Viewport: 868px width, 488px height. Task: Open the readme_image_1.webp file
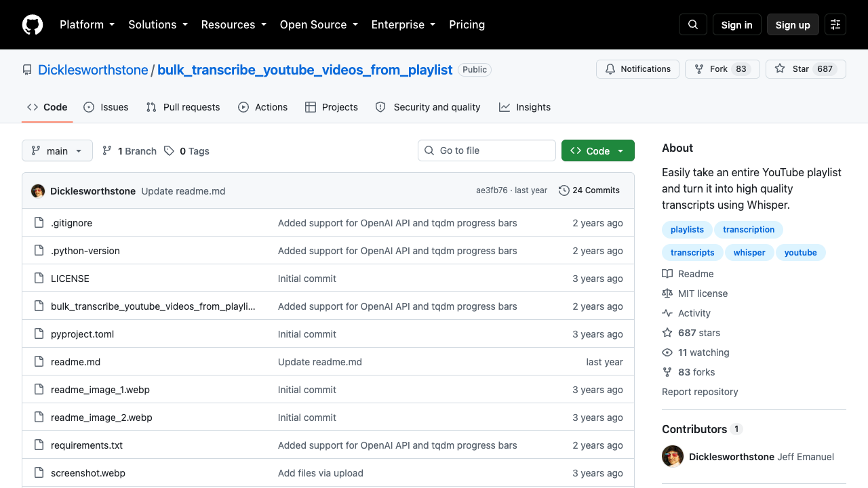pyautogui.click(x=100, y=390)
